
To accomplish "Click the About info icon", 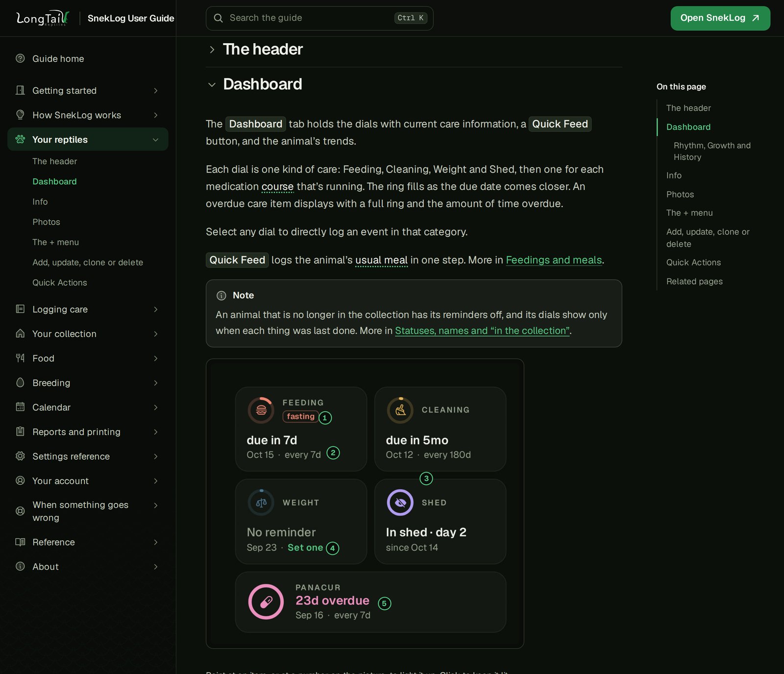I will [x=20, y=566].
